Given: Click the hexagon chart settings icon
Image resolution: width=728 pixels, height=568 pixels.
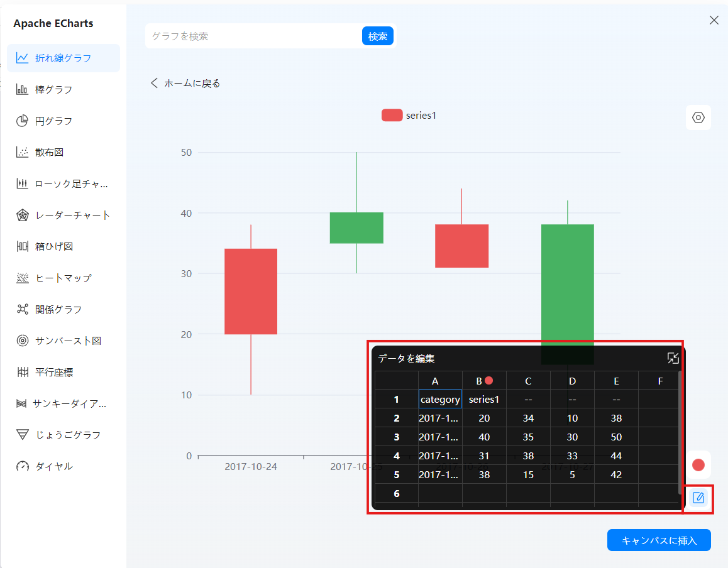Looking at the screenshot, I should pyautogui.click(x=698, y=117).
